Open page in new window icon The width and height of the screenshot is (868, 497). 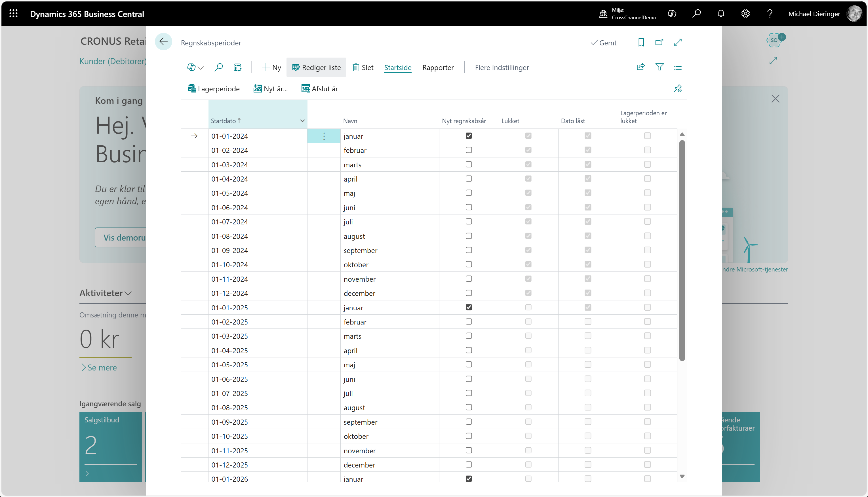[x=659, y=42]
